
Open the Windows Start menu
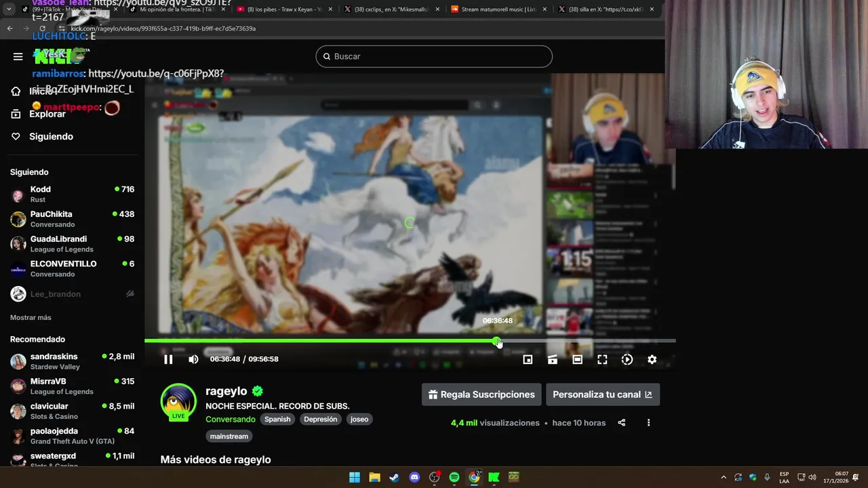(355, 477)
